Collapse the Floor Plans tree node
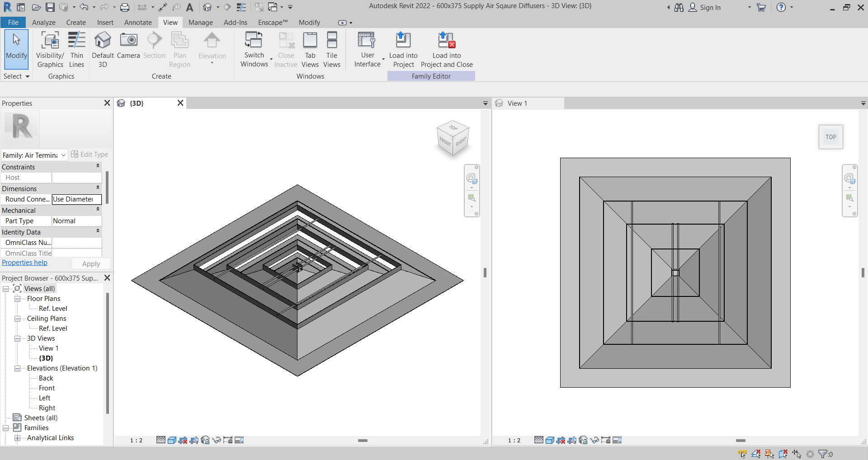Screen dimensions: 868x460 tap(17, 299)
